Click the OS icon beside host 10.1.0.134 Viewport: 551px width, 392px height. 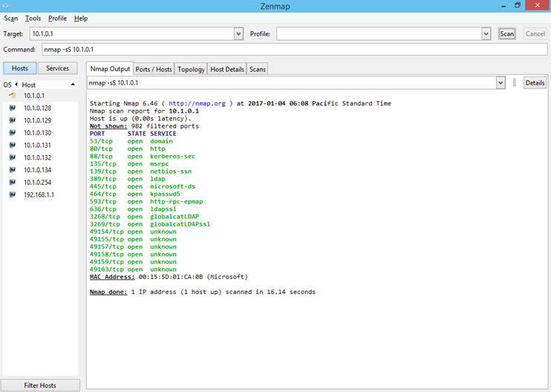[13, 170]
